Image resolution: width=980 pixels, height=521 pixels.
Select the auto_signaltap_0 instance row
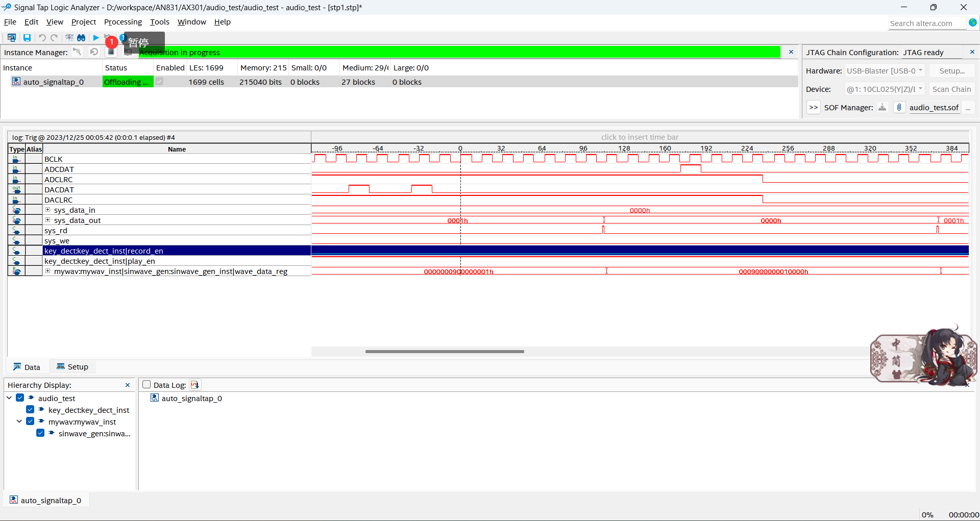(x=399, y=82)
